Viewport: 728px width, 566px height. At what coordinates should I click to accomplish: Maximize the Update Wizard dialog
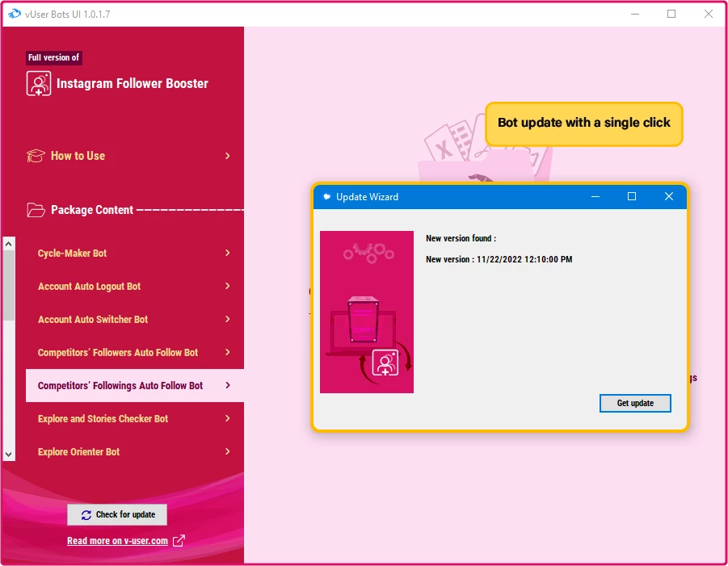tap(632, 196)
